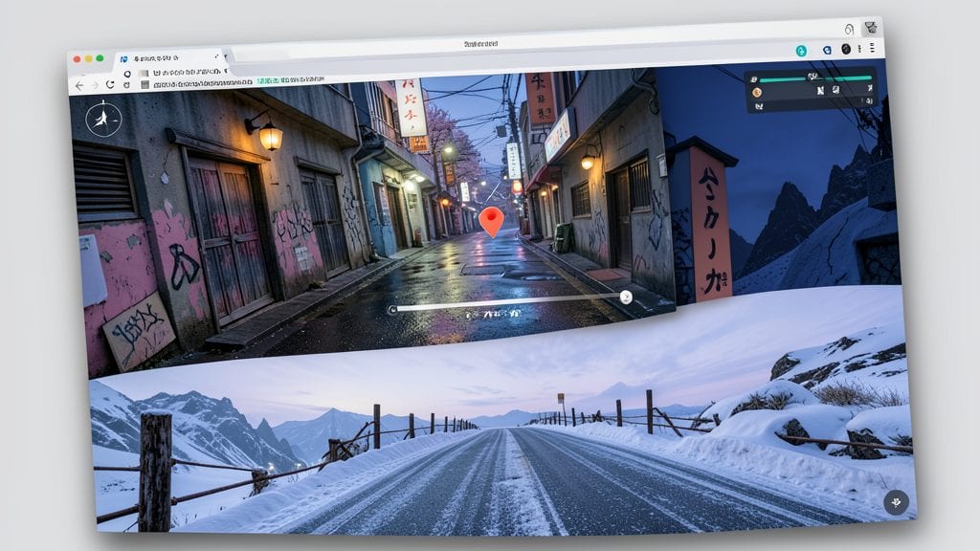Click the favicon on the browser tab
980x551 pixels.
point(123,58)
